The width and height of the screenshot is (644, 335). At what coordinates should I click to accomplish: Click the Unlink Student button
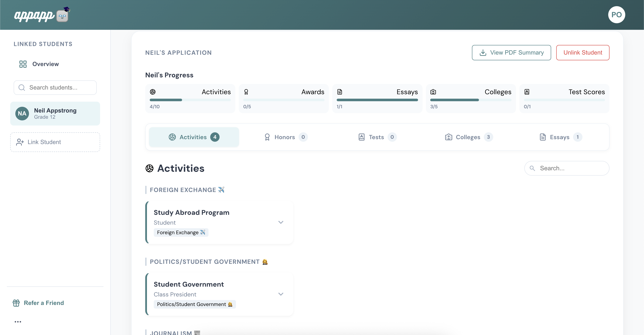(x=582, y=53)
